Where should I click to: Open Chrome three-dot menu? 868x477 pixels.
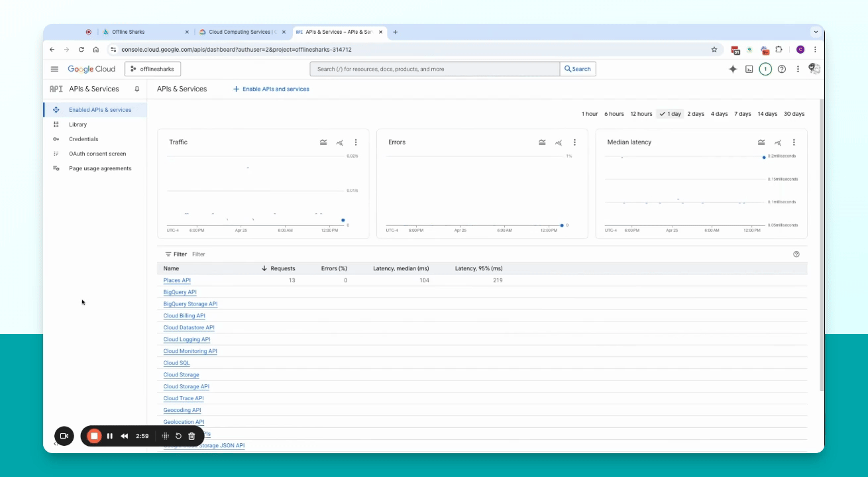pyautogui.click(x=815, y=50)
